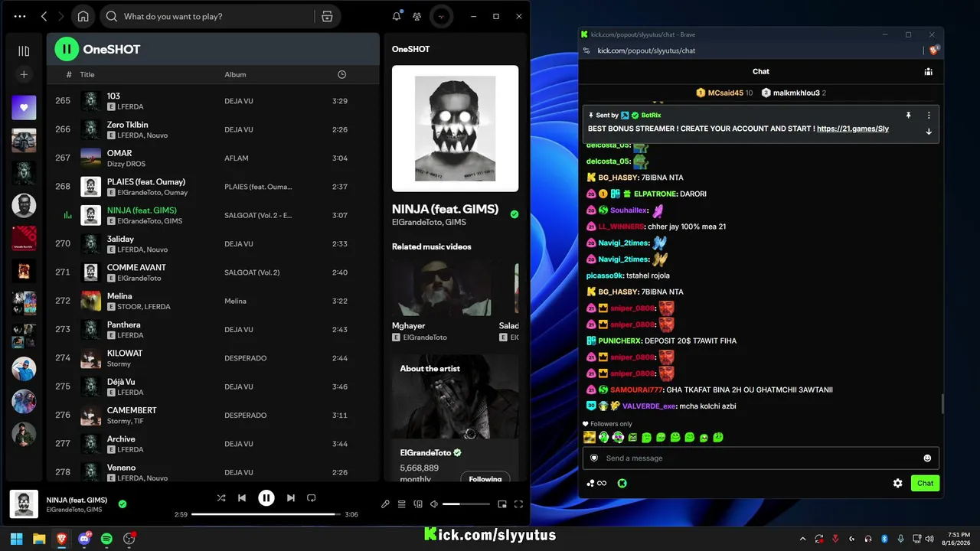The height and width of the screenshot is (551, 980).
Task: Open GIMS artist link in Now Playing panel
Action: (456, 223)
